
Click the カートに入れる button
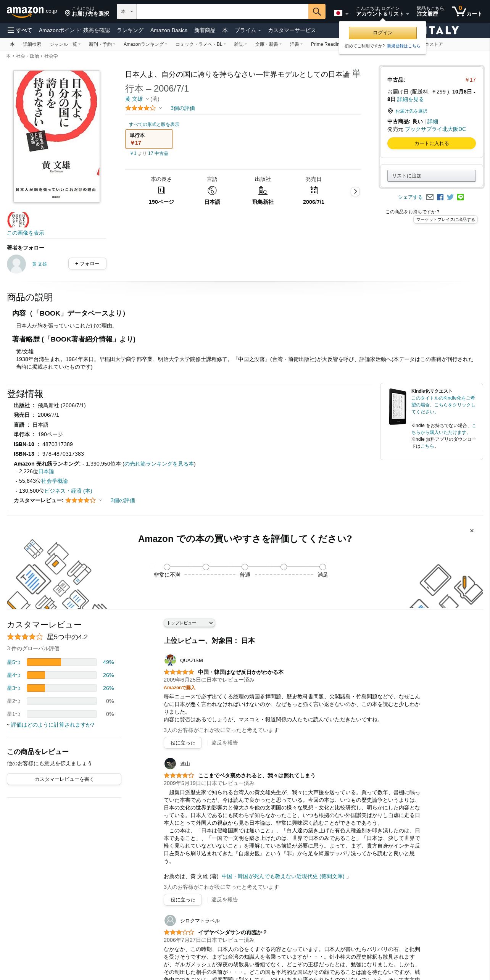point(431,143)
